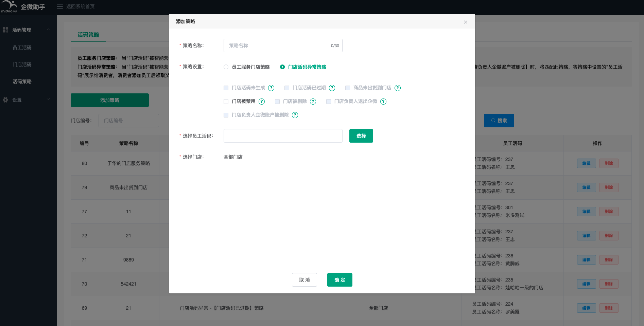Click the 选择员工活码 input field
Screen dimensions: 644x326
pyautogui.click(x=283, y=136)
